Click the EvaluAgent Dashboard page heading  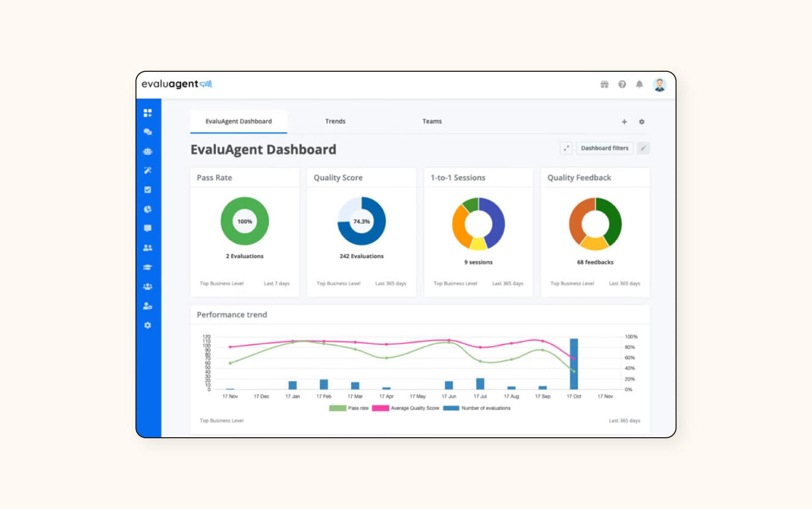tap(263, 149)
